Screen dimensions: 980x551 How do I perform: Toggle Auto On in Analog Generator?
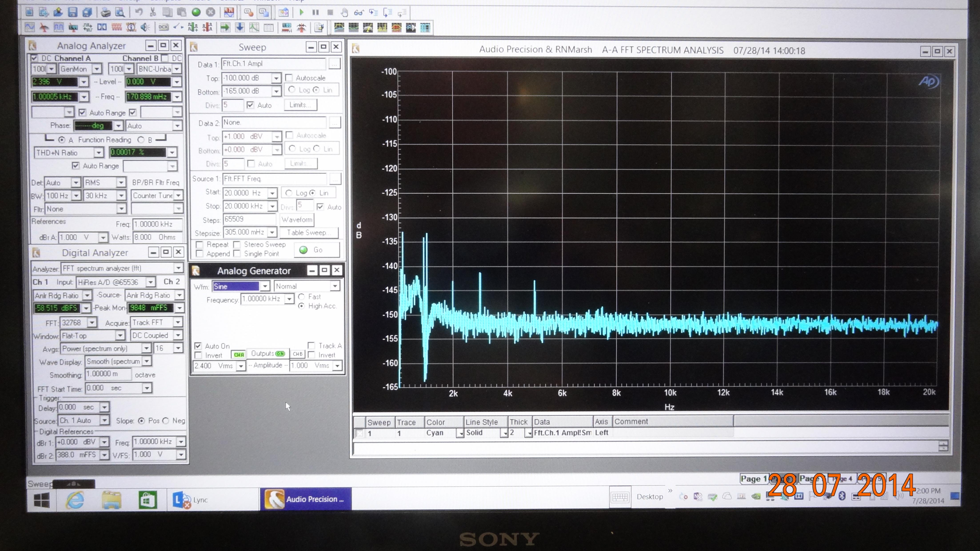click(x=198, y=346)
